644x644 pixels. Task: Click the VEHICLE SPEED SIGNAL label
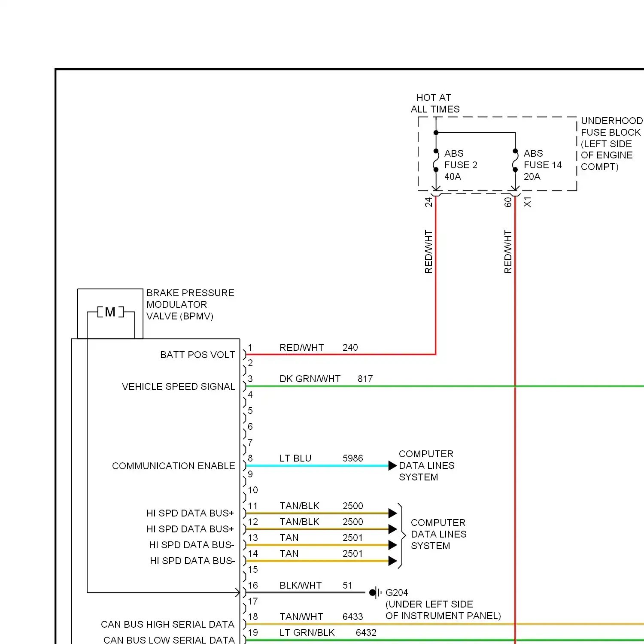pos(178,386)
